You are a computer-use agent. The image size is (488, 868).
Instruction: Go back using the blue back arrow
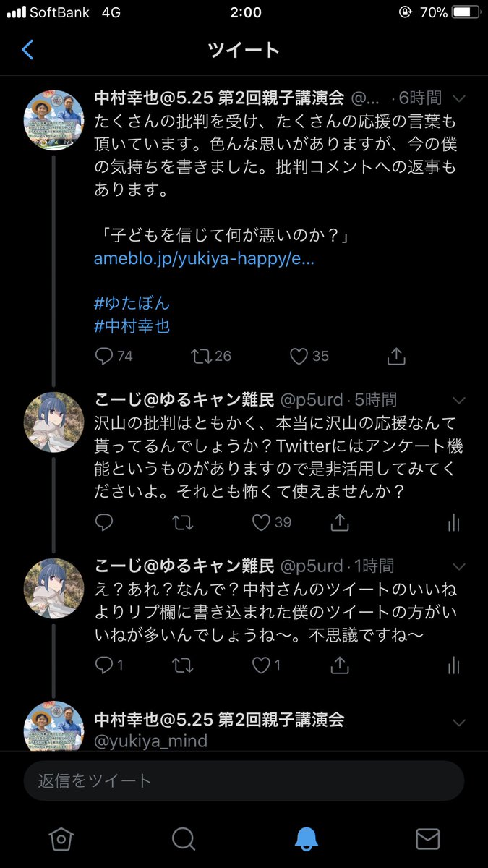pos(27,50)
